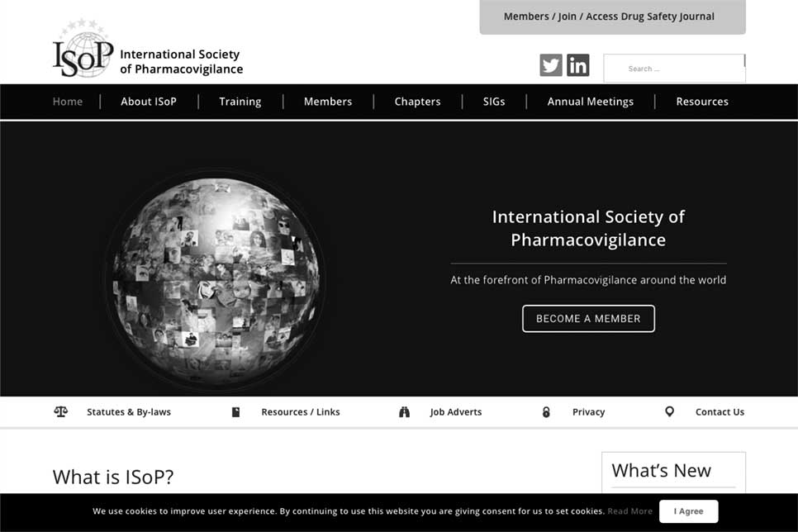The width and height of the screenshot is (798, 532).
Task: Open the Contact Us link
Action: click(x=720, y=412)
